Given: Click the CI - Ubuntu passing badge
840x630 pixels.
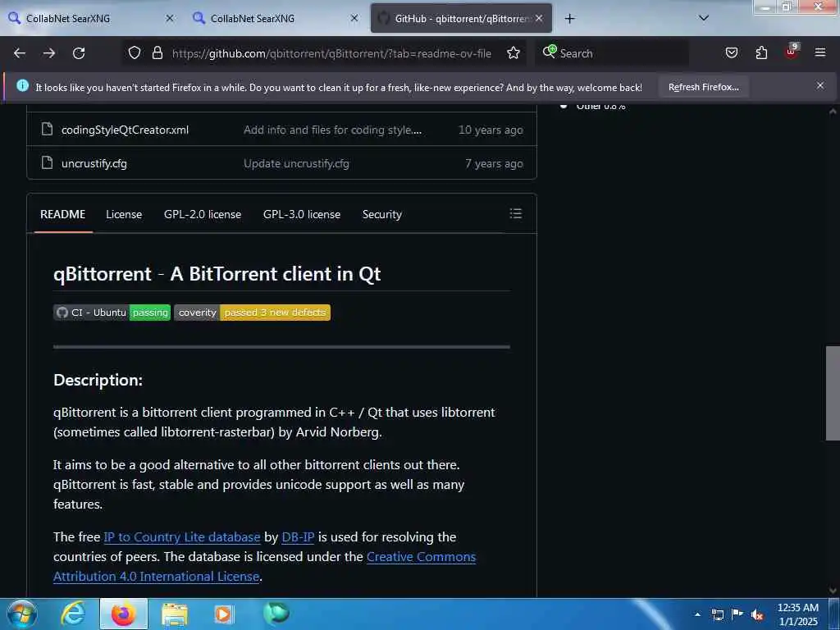Looking at the screenshot, I should tap(112, 313).
